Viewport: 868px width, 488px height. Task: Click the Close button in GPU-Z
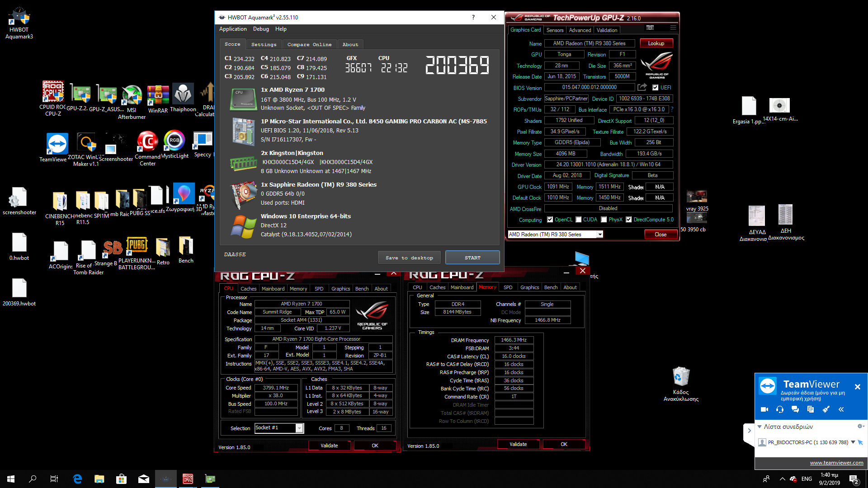[x=660, y=235]
